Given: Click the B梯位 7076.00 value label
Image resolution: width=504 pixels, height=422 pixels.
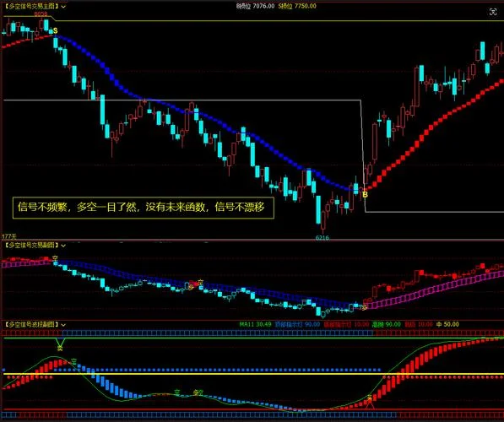Looking at the screenshot, I should click(x=256, y=6).
